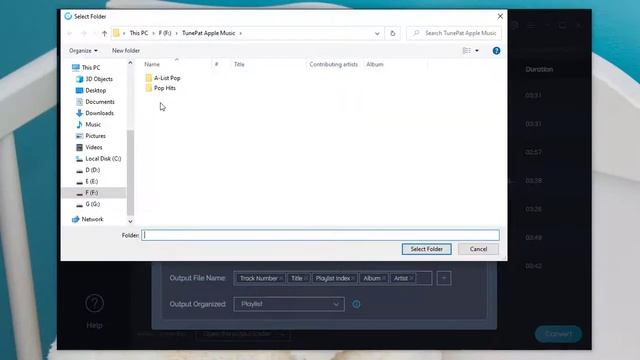Select the A-List Pop folder
This screenshot has height=360, width=640.
163,78
